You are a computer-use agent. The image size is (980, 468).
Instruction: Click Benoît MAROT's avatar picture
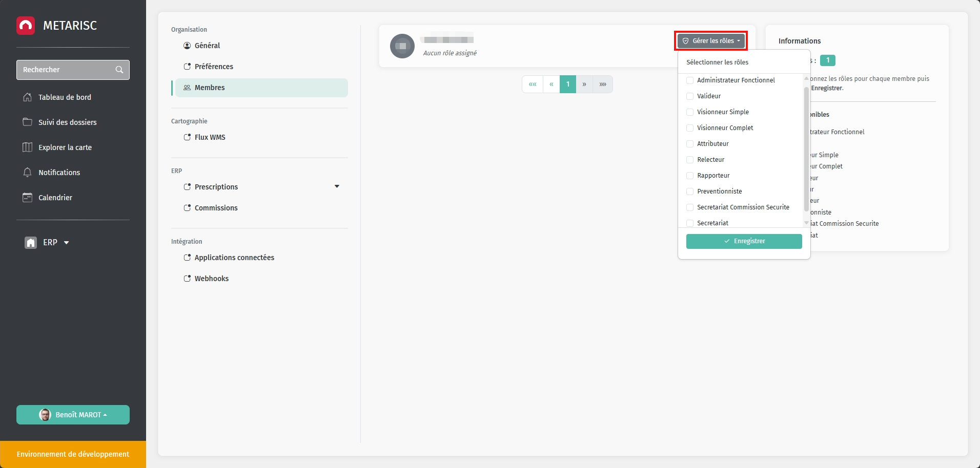point(45,415)
